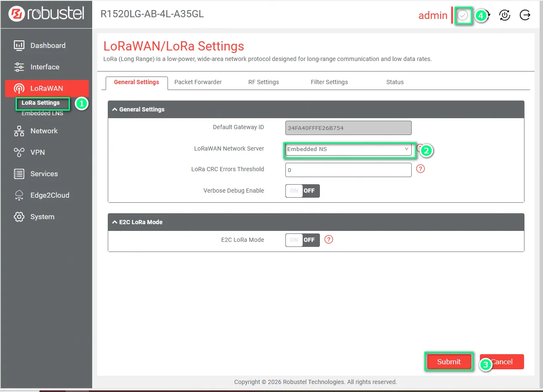Click help icon beside LoRa CRC Errors Threshold
Viewport: 543px width, 392px height.
pyautogui.click(x=420, y=169)
